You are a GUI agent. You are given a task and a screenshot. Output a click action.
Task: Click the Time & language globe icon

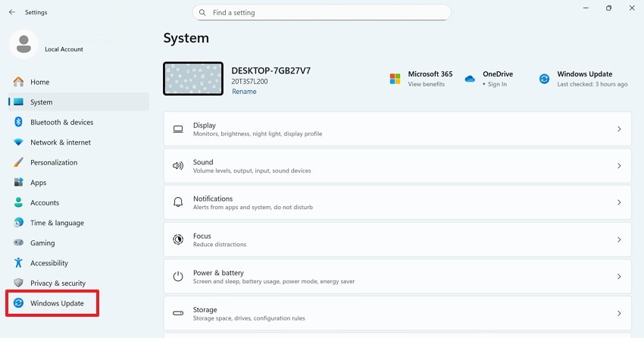18,223
